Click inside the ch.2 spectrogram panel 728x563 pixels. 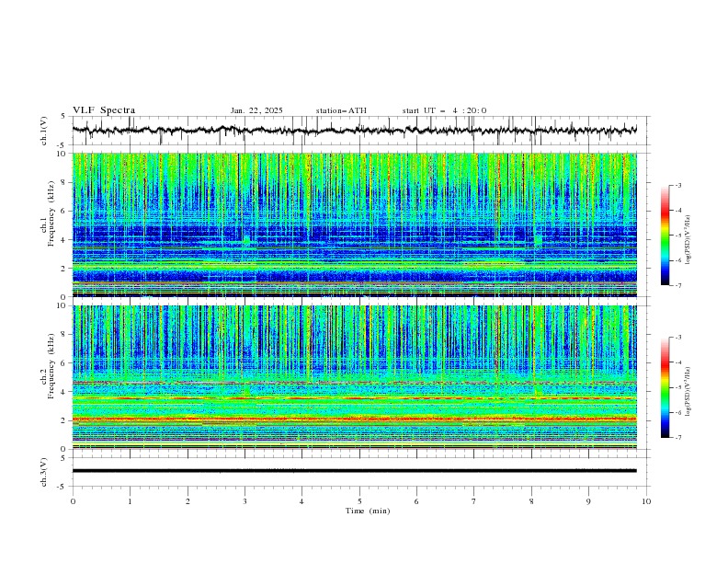tap(354, 377)
